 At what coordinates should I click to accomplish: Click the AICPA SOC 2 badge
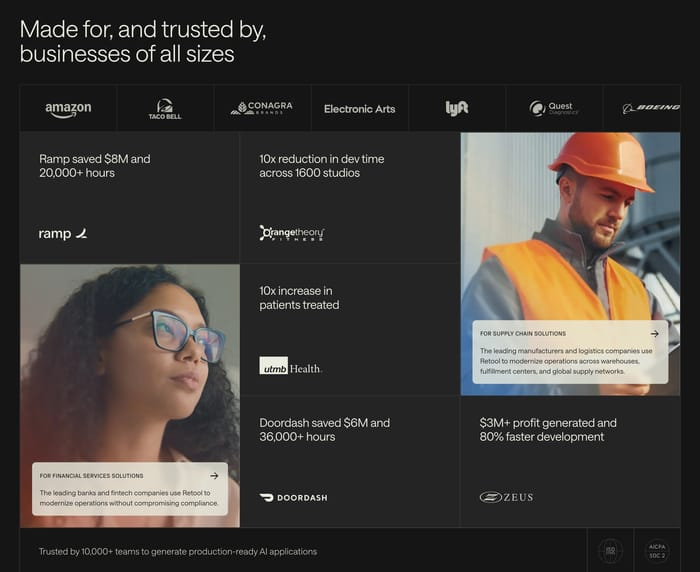tap(657, 551)
